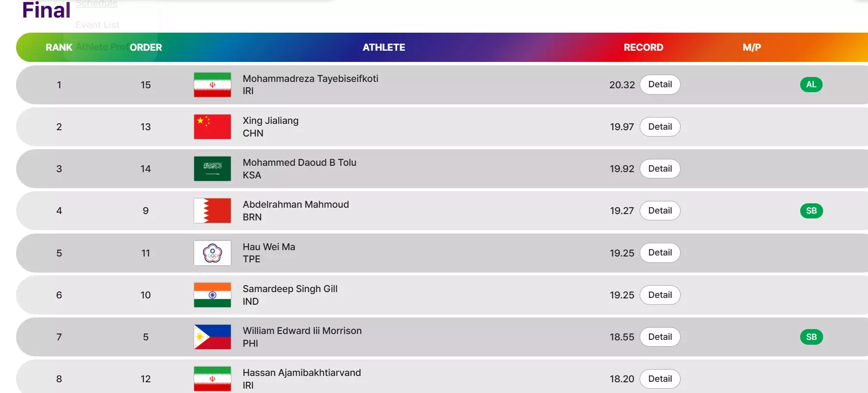Open the Schedule menu link
Viewport: 868px width, 393px height.
click(97, 4)
